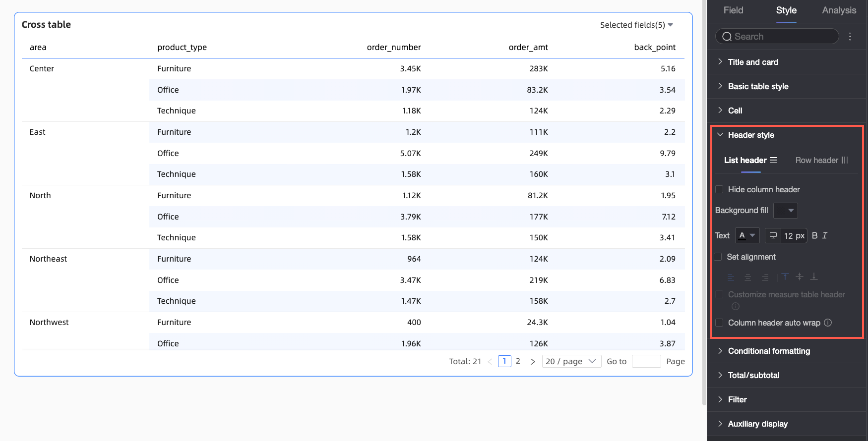This screenshot has width=868, height=441.
Task: Expand the Total/subtotal section
Action: click(x=787, y=375)
